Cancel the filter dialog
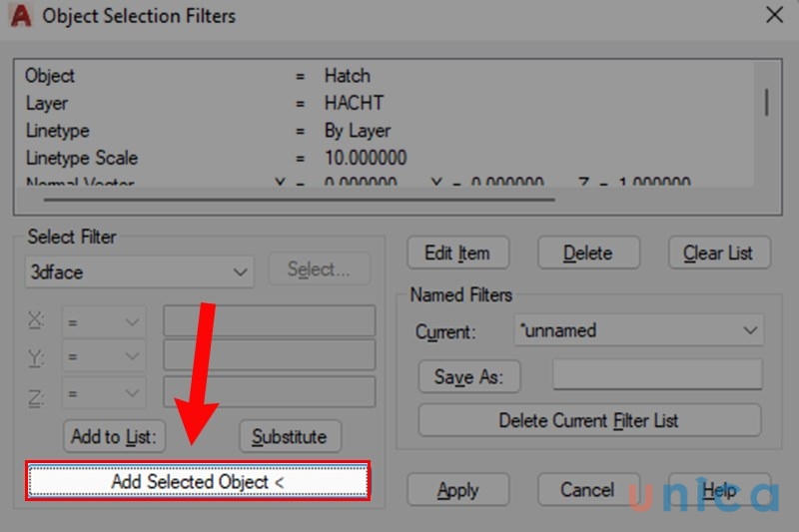Viewport: 799px width, 532px height. (587, 490)
